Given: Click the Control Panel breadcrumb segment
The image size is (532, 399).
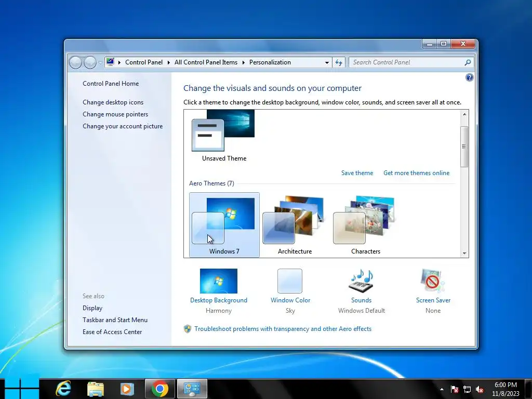Looking at the screenshot, I should (144, 62).
